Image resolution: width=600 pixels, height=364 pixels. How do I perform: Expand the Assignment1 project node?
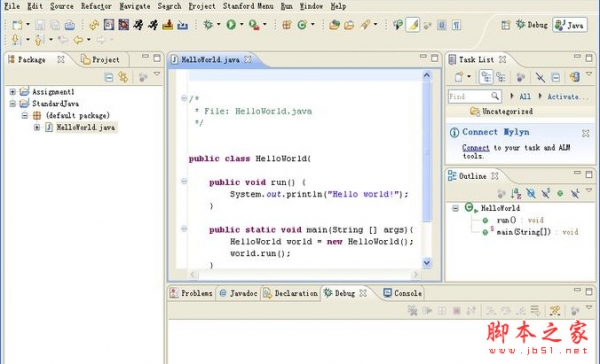[13, 92]
